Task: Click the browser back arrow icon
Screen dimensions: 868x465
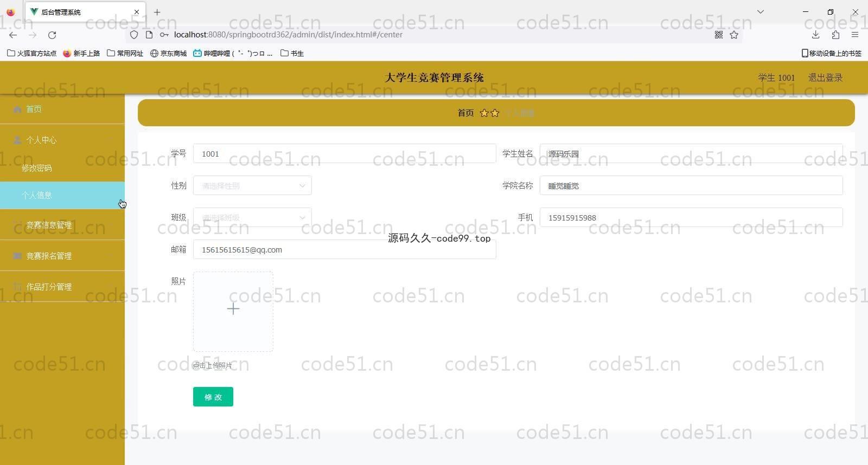Action: 13,35
